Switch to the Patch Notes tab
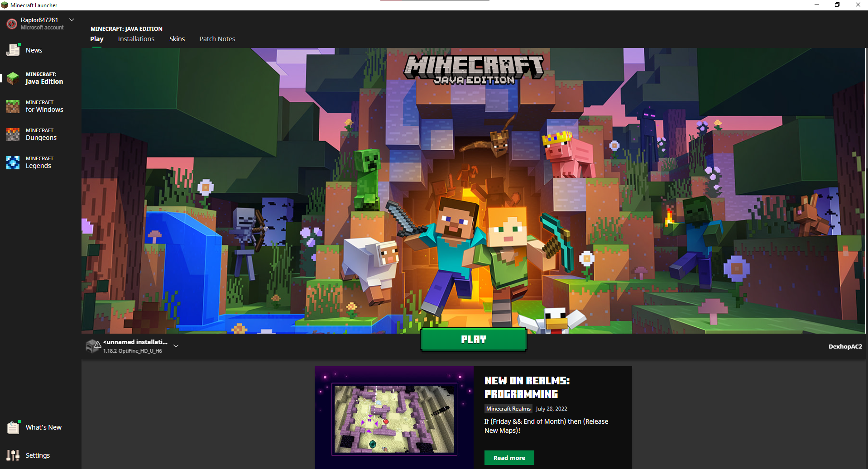868x469 pixels. click(217, 39)
